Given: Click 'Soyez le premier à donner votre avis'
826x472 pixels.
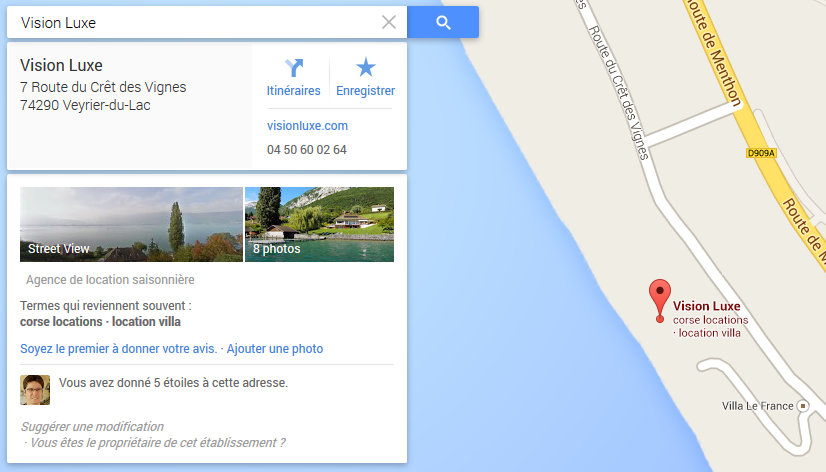Looking at the screenshot, I should (119, 349).
